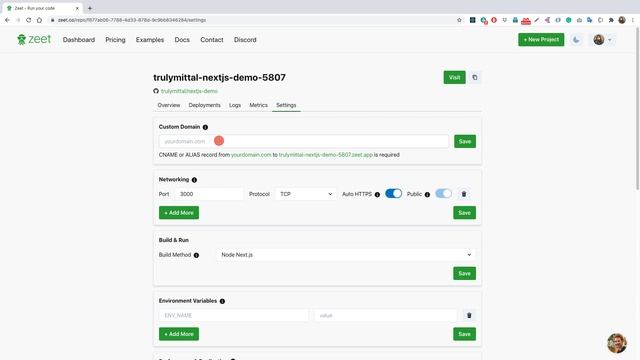
Task: Click the browser address bar
Action: pyautogui.click(x=253, y=20)
